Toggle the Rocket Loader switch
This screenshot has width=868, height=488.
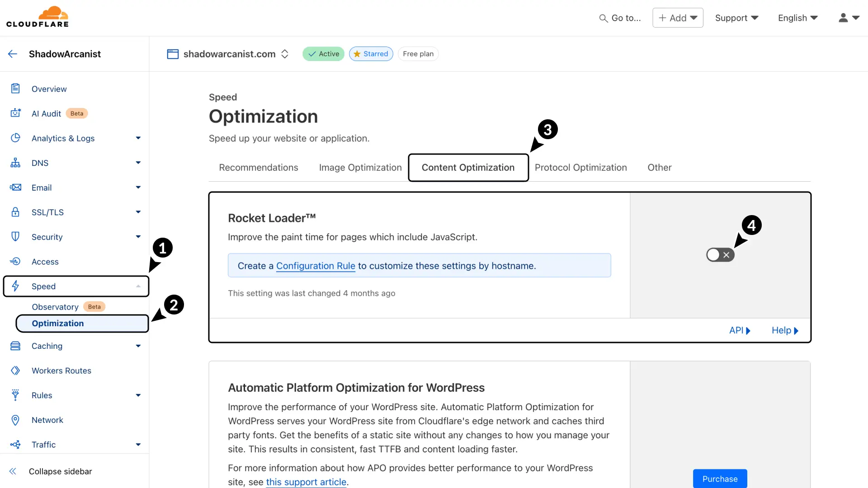(720, 255)
